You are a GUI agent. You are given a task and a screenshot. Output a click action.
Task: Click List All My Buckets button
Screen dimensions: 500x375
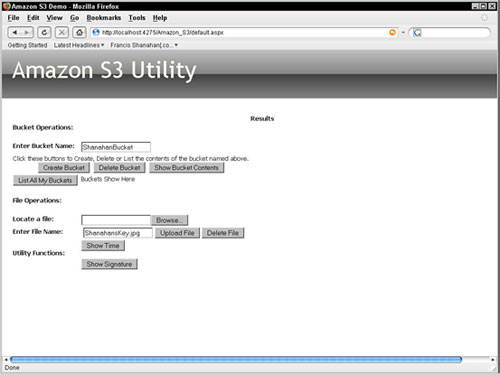point(45,180)
